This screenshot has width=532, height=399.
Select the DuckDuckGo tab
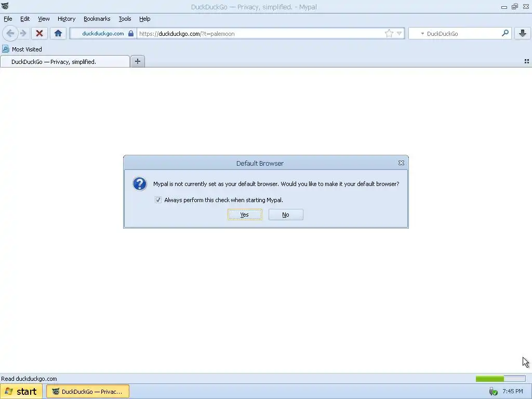pos(65,61)
